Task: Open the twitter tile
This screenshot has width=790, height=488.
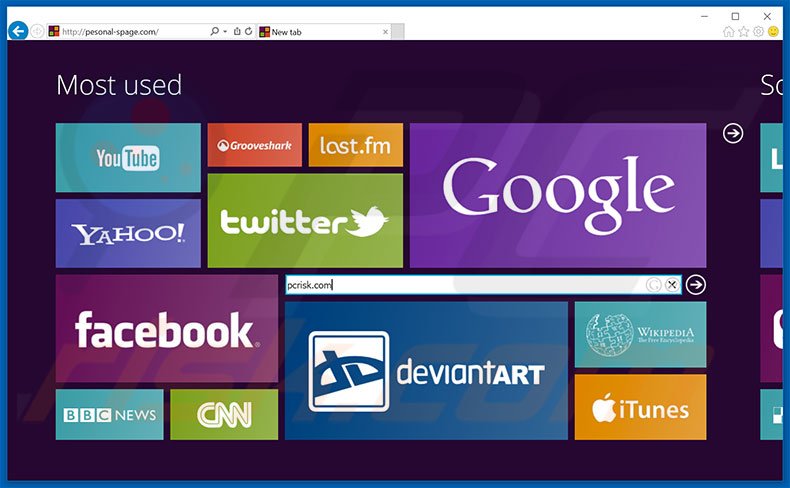Action: point(305,221)
